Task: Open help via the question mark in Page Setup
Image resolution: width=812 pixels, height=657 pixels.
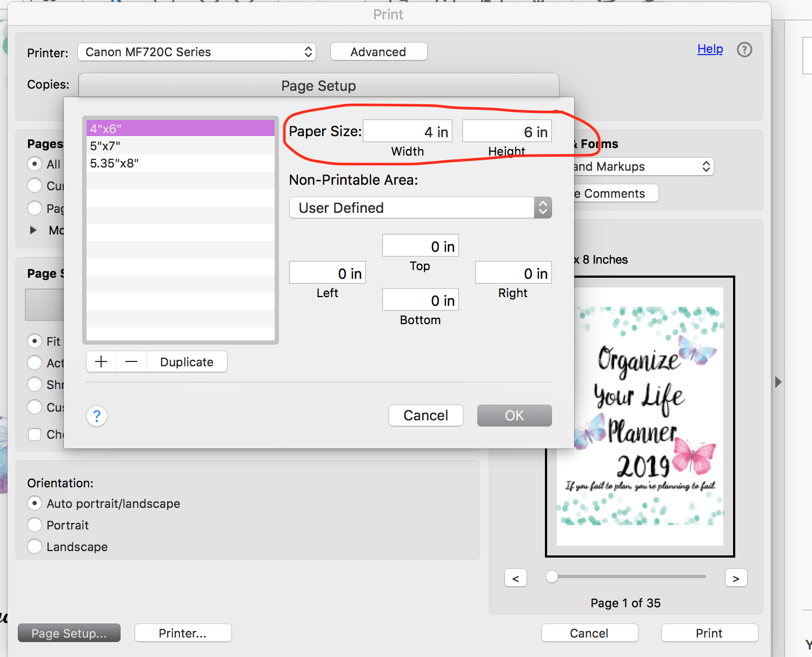Action: [96, 416]
